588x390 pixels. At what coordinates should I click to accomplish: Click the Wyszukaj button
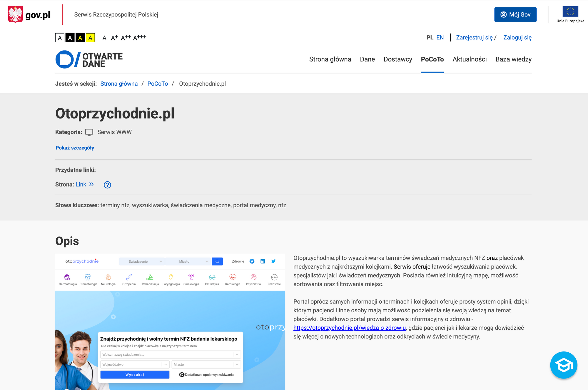tap(135, 375)
